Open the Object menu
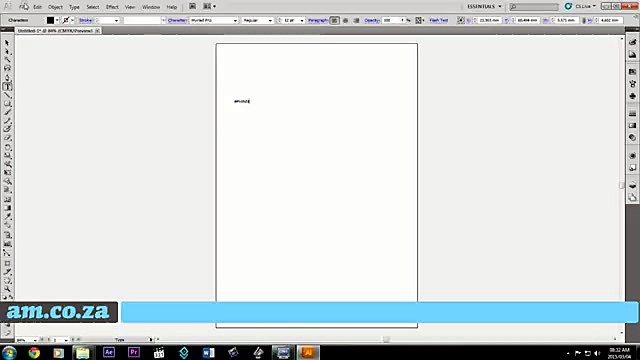 55,7
